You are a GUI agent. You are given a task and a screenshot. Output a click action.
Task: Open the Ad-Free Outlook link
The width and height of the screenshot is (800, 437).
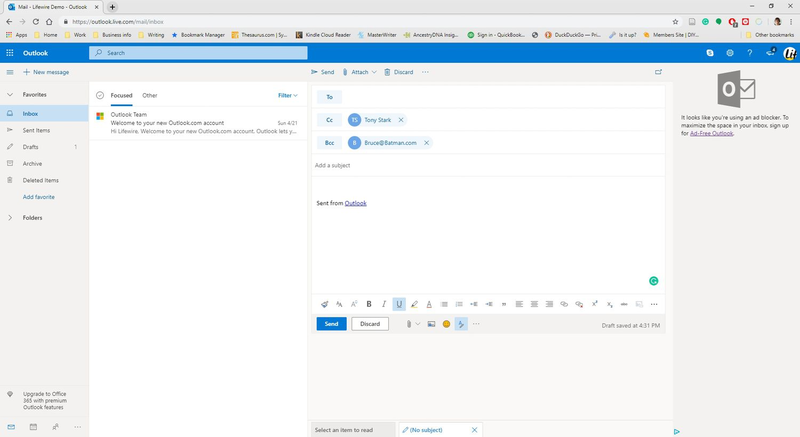click(x=711, y=133)
